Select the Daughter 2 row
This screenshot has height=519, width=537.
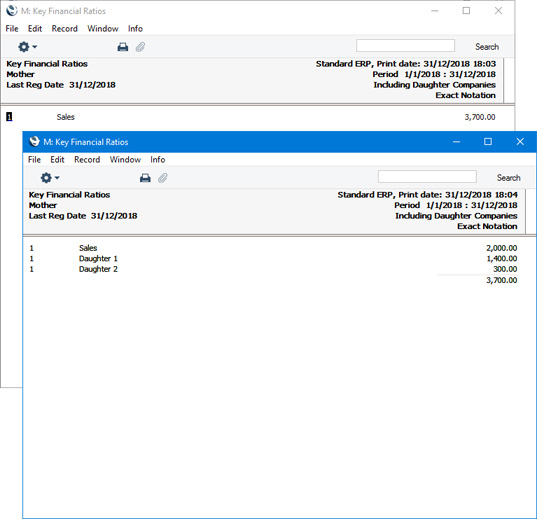coord(273,269)
